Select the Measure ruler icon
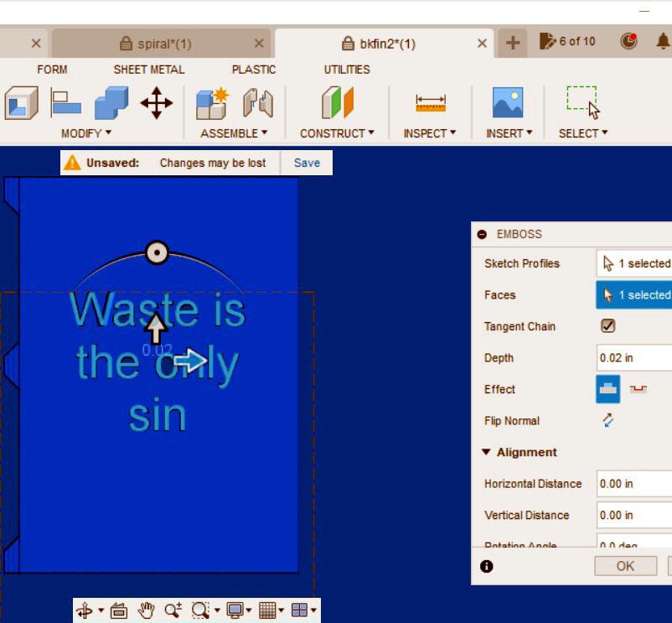The height and width of the screenshot is (623, 672). click(x=431, y=103)
